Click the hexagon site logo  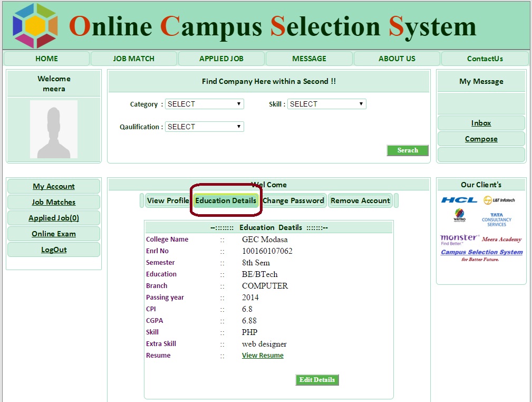tap(35, 25)
